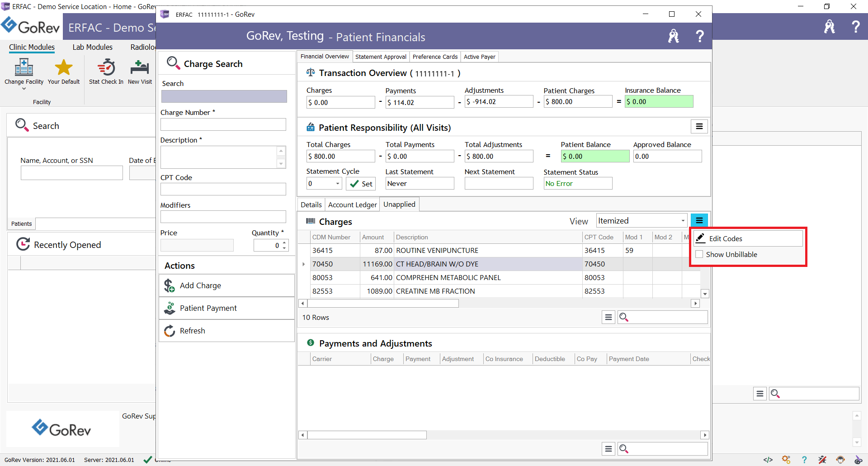Click the Change Facility icon
The height and width of the screenshot is (466, 868).
24,67
